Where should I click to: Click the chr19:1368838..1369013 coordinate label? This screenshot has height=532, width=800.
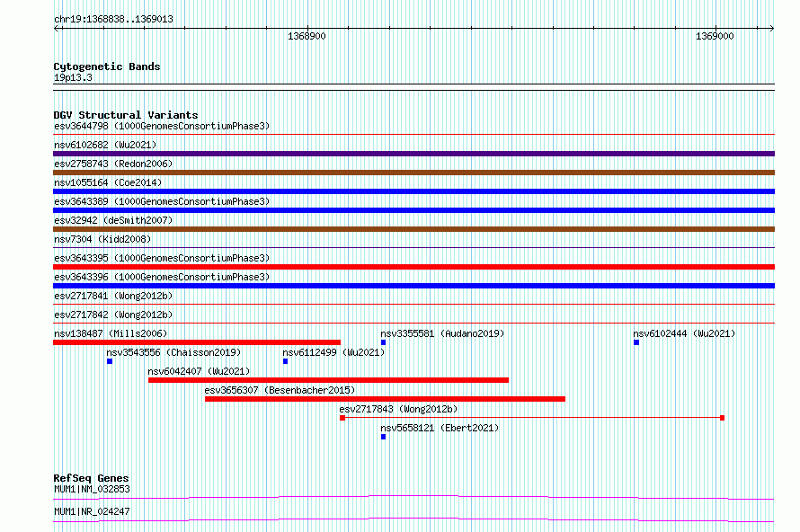(x=113, y=19)
